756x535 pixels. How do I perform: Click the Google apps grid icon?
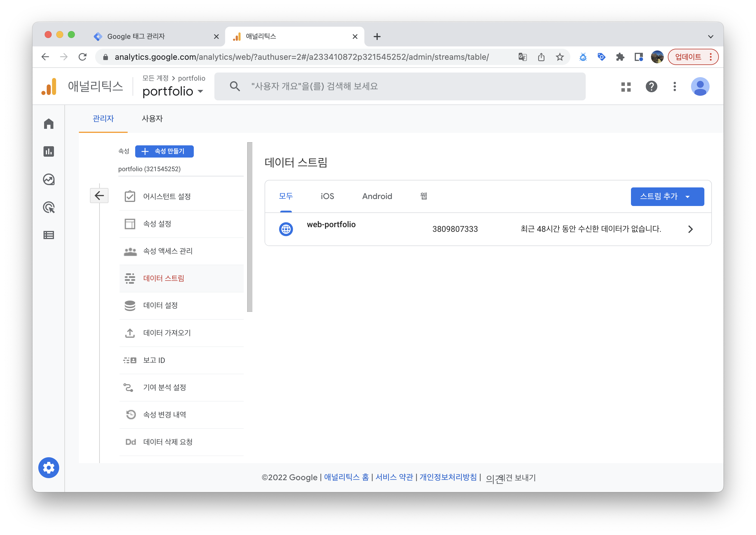pos(626,87)
